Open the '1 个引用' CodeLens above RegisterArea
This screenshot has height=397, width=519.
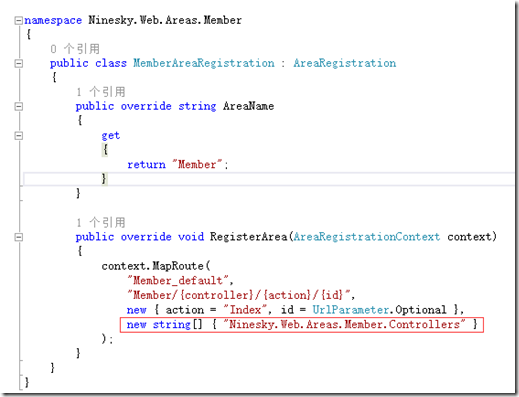coord(101,222)
